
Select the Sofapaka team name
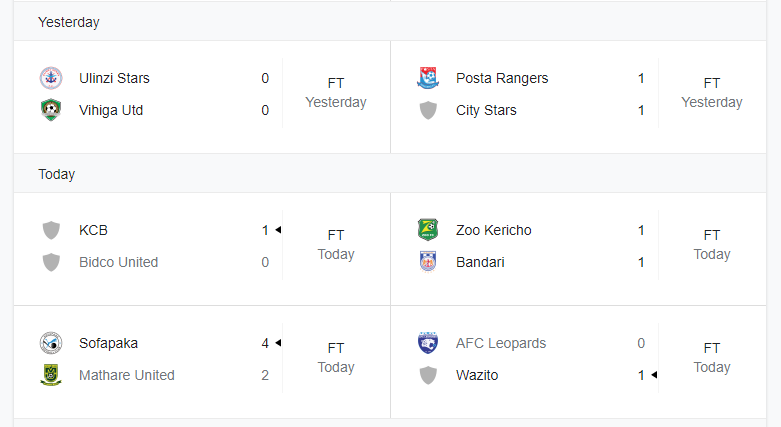(108, 343)
